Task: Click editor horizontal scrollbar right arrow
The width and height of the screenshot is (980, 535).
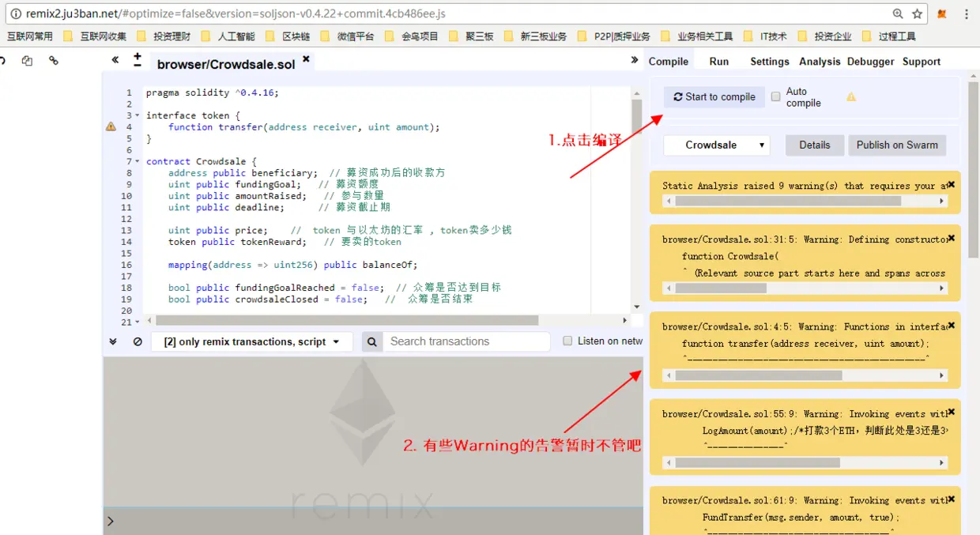Action: click(624, 321)
